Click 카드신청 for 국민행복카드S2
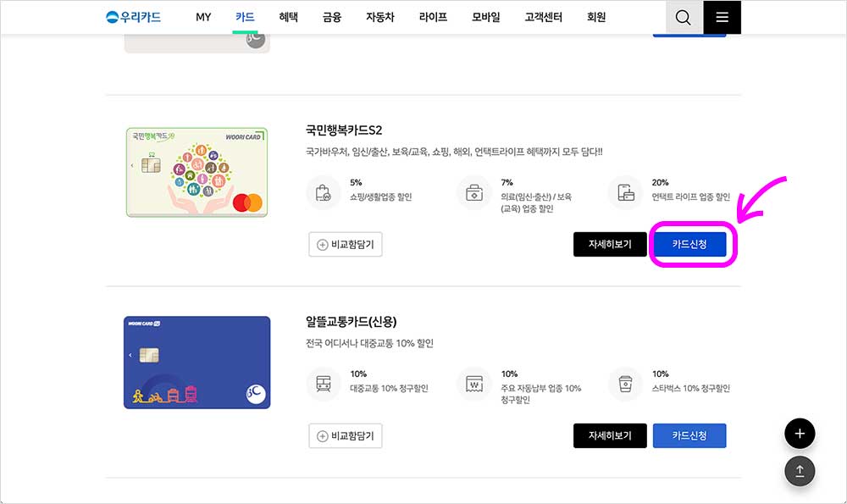 point(689,244)
